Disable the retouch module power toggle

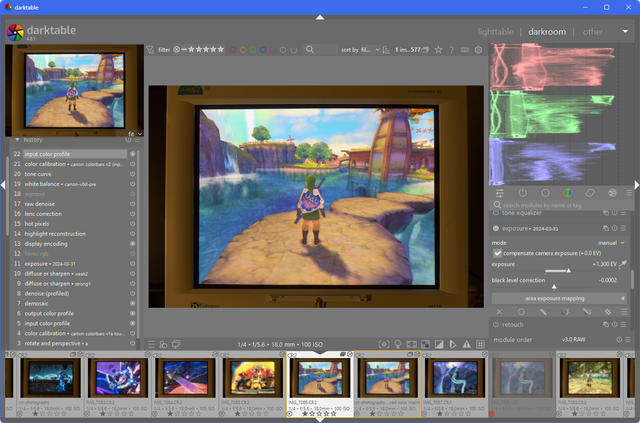click(x=497, y=325)
